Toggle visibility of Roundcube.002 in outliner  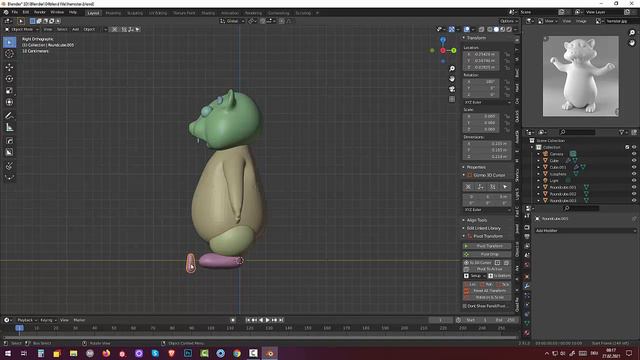click(x=634, y=194)
